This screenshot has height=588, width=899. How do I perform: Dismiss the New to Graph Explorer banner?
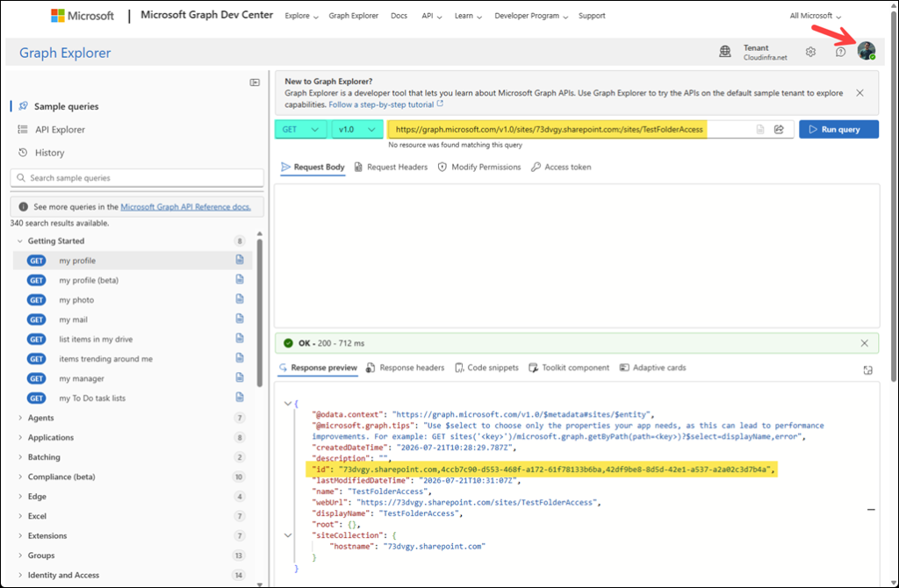click(859, 93)
